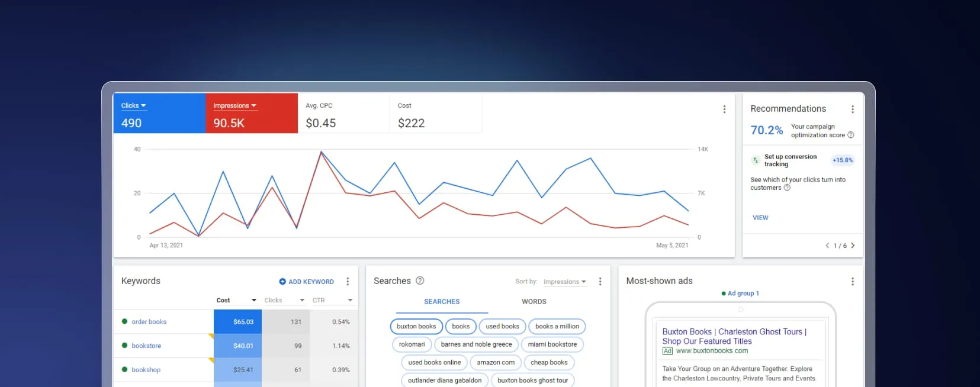Select the Avg. CPC metric card

pyautogui.click(x=343, y=114)
